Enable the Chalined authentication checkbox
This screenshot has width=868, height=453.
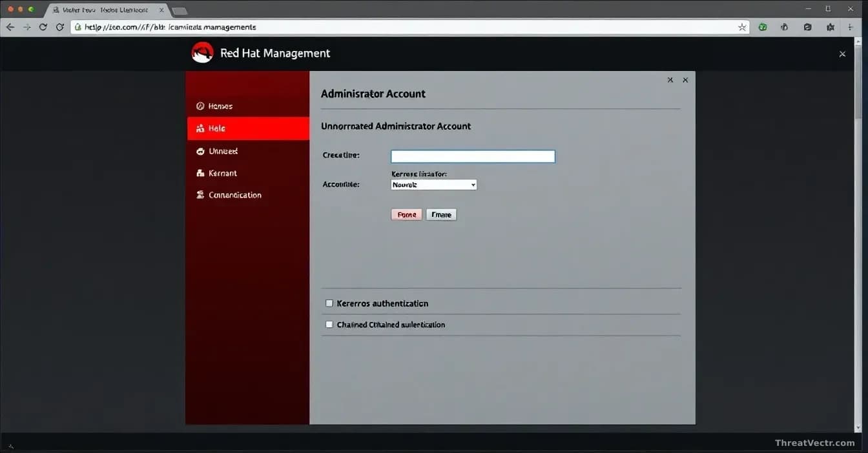(x=329, y=325)
